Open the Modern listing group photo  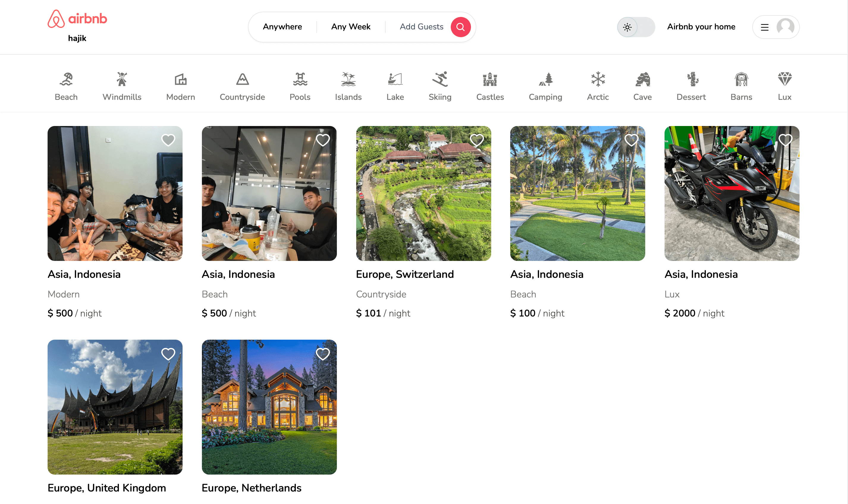coord(115,193)
